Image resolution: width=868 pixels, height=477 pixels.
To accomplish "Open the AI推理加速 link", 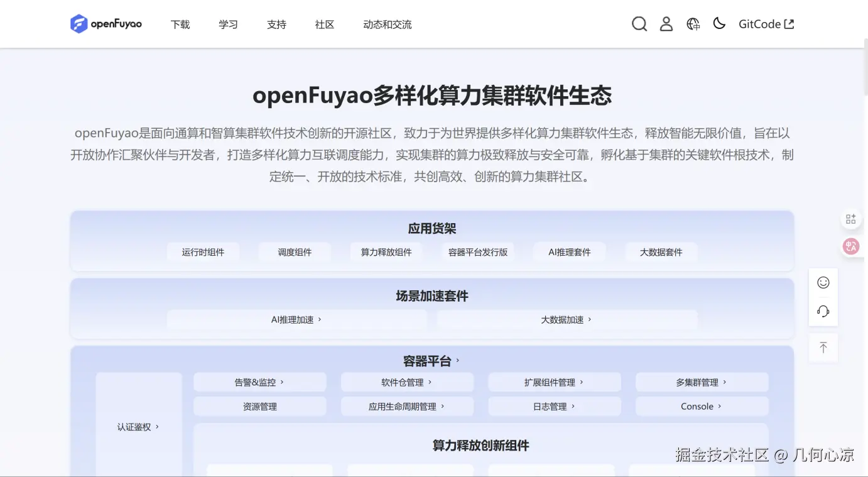I will click(x=296, y=320).
